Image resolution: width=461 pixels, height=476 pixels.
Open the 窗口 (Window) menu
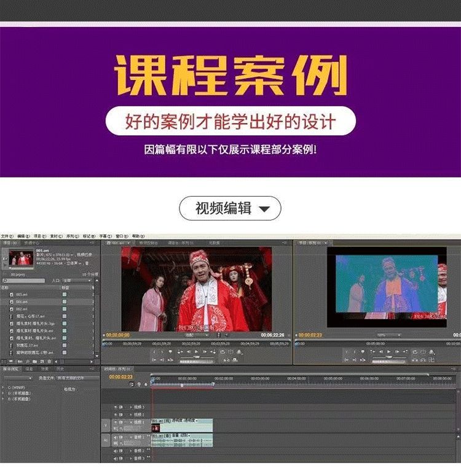click(122, 236)
